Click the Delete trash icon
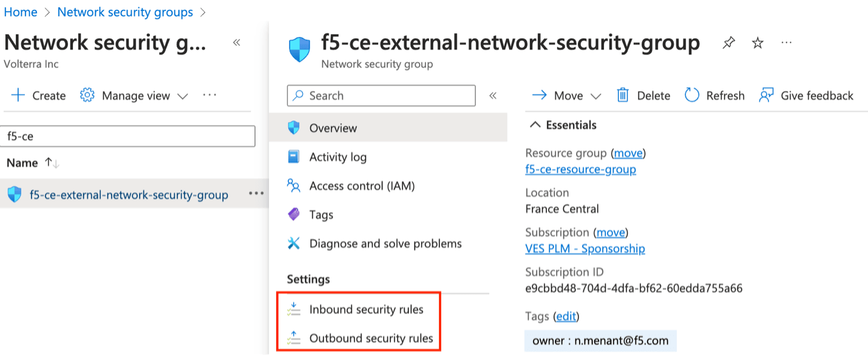This screenshot has width=868, height=358. click(x=622, y=95)
